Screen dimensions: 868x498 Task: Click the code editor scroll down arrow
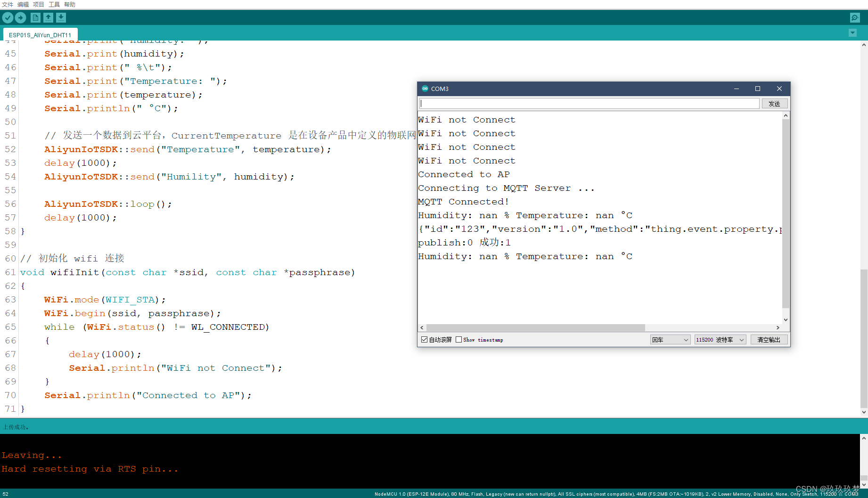point(864,412)
